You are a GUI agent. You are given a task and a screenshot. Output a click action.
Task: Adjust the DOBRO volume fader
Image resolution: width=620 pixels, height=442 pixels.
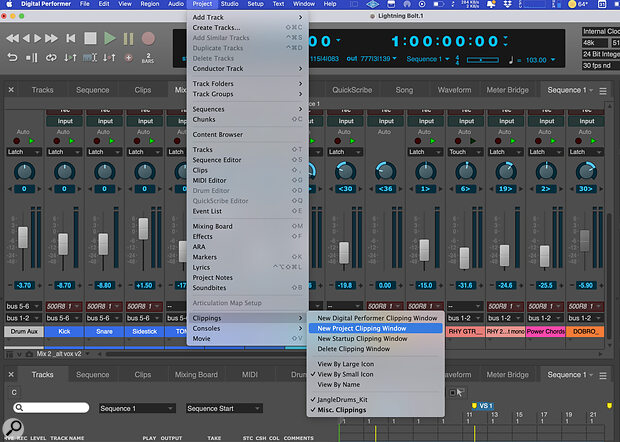coord(584,241)
